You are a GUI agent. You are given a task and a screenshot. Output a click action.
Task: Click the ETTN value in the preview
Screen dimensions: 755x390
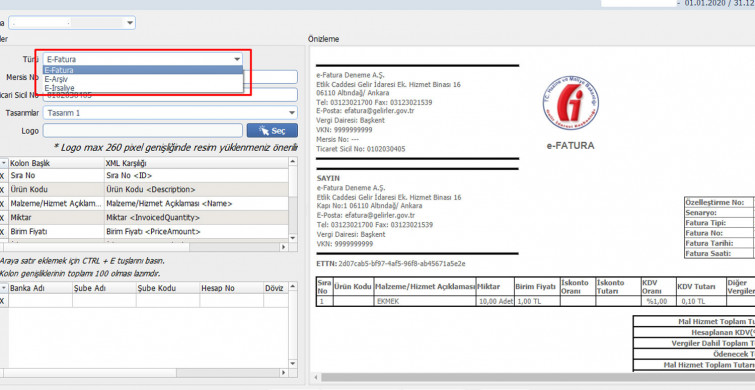pos(402,263)
